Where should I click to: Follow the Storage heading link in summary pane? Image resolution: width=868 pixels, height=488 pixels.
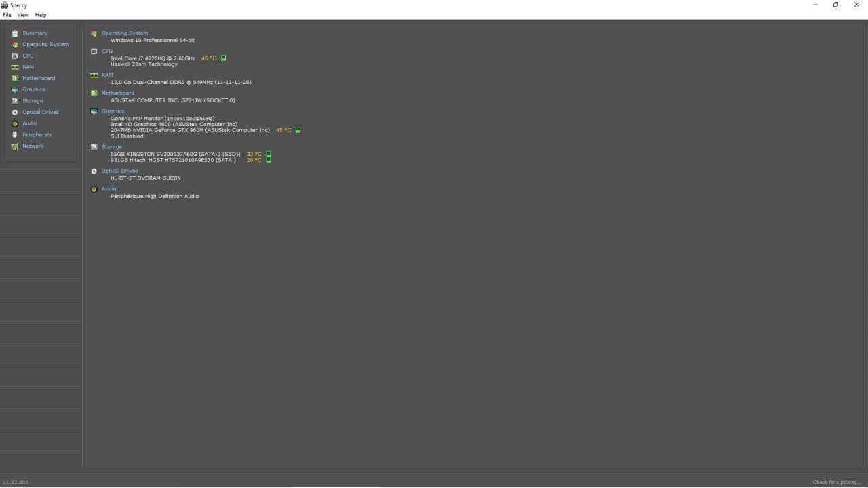(112, 147)
